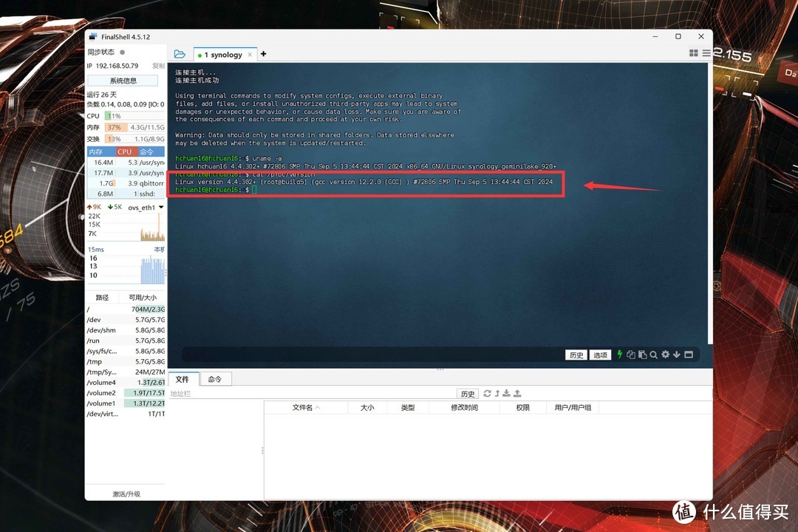798x532 pixels.
Task: Sort files by 类型 column header
Action: pos(408,407)
